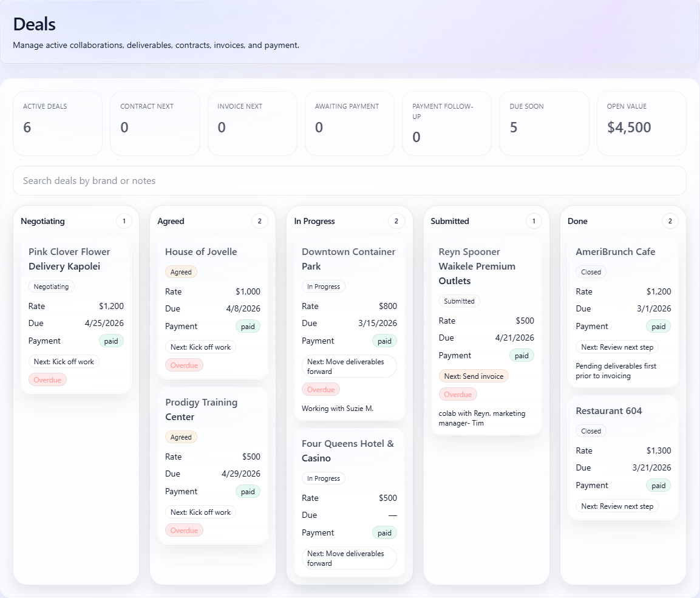Click the Submitted column header
Viewport: 700px width, 598px height.
(x=450, y=221)
